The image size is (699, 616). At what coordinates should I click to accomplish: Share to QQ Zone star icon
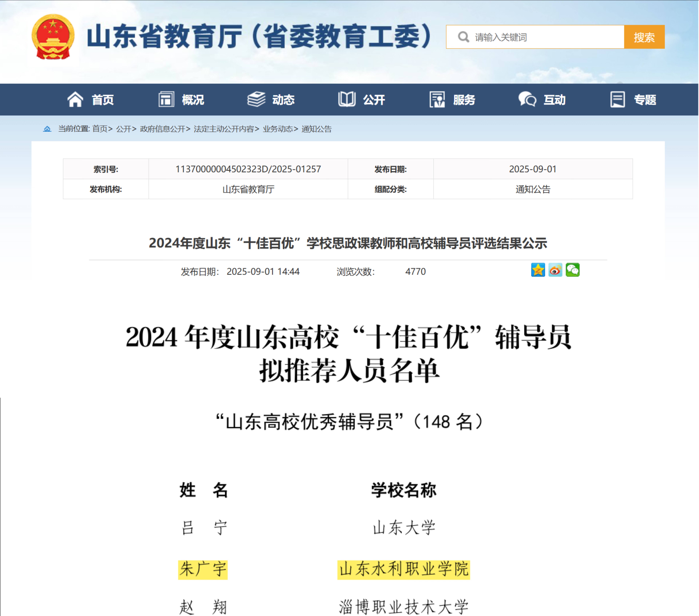click(538, 270)
